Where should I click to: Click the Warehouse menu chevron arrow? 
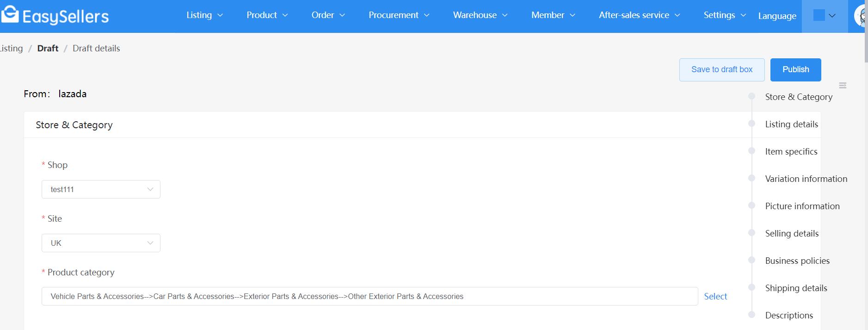pos(505,15)
